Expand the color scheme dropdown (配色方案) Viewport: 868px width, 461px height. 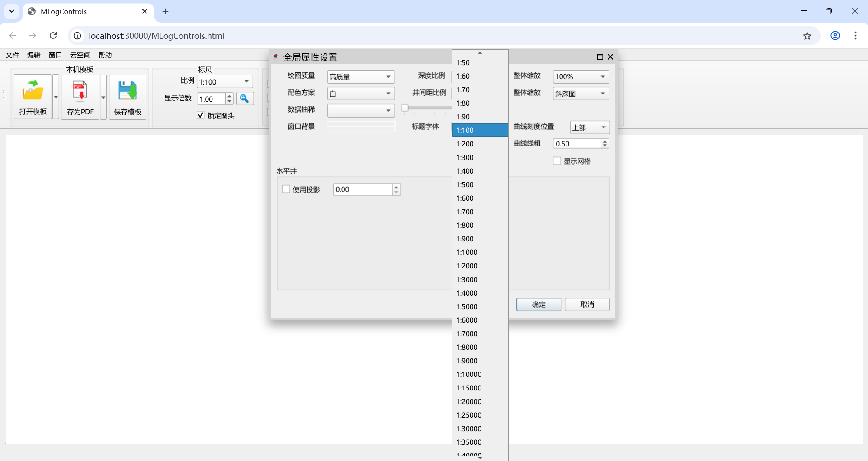[x=361, y=94]
